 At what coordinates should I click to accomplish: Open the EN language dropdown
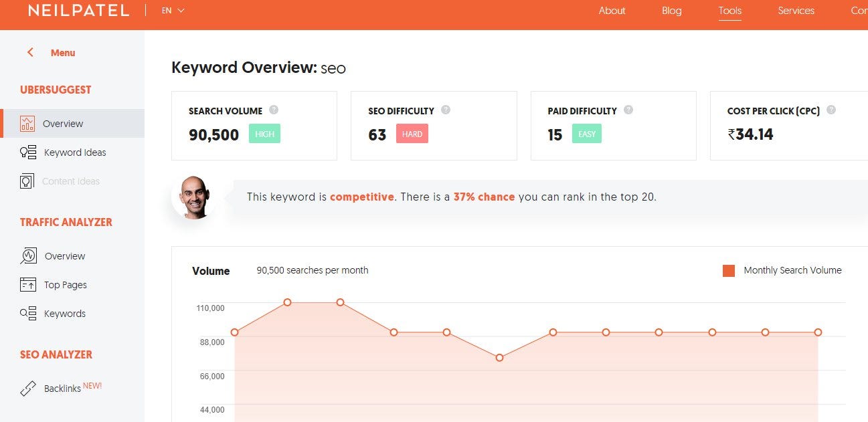[173, 11]
